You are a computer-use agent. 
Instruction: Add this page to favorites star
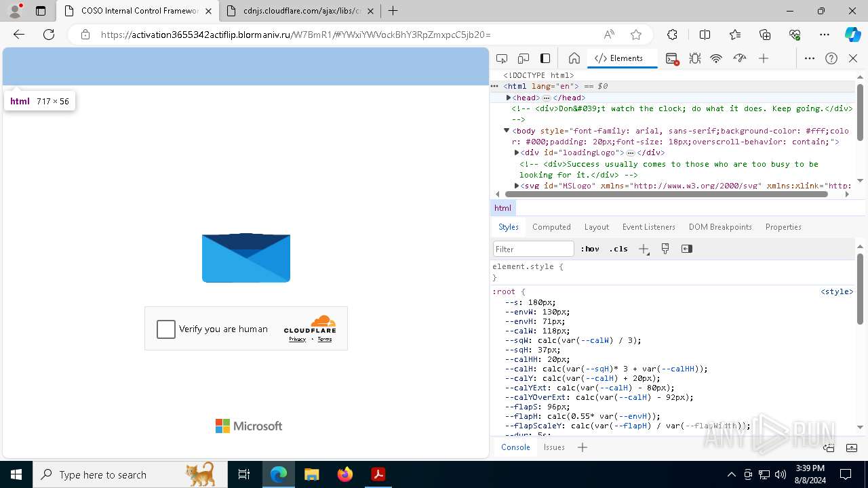635,35
